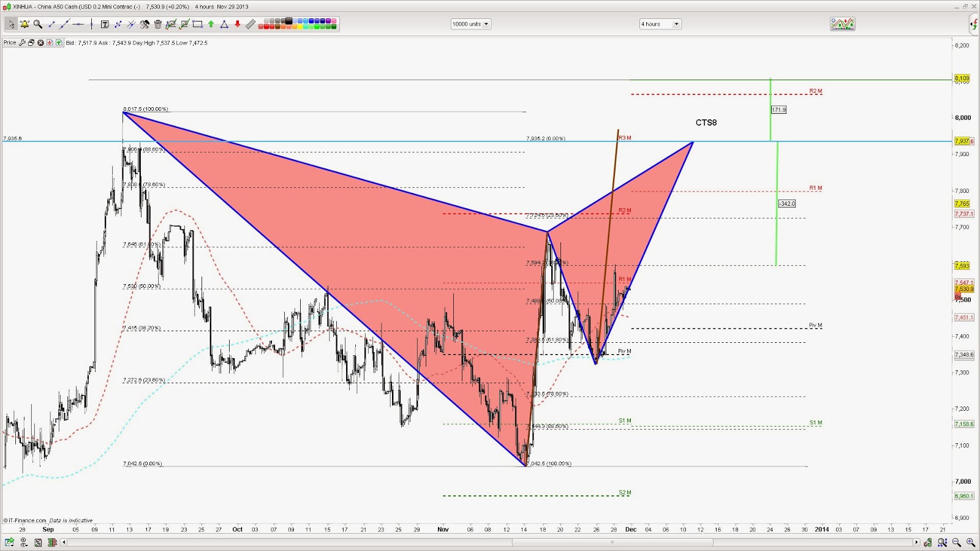Click the 7,158.6 price axis label

pyautogui.click(x=964, y=424)
